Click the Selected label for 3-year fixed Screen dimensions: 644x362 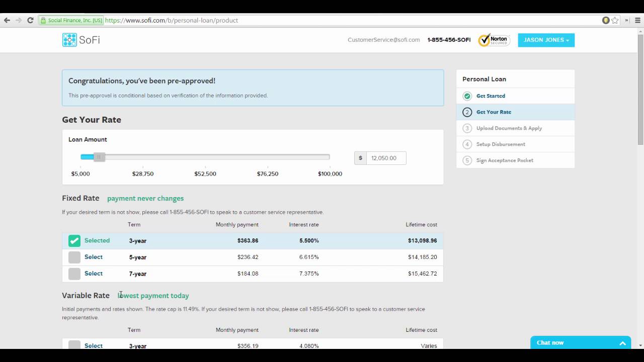tap(97, 240)
